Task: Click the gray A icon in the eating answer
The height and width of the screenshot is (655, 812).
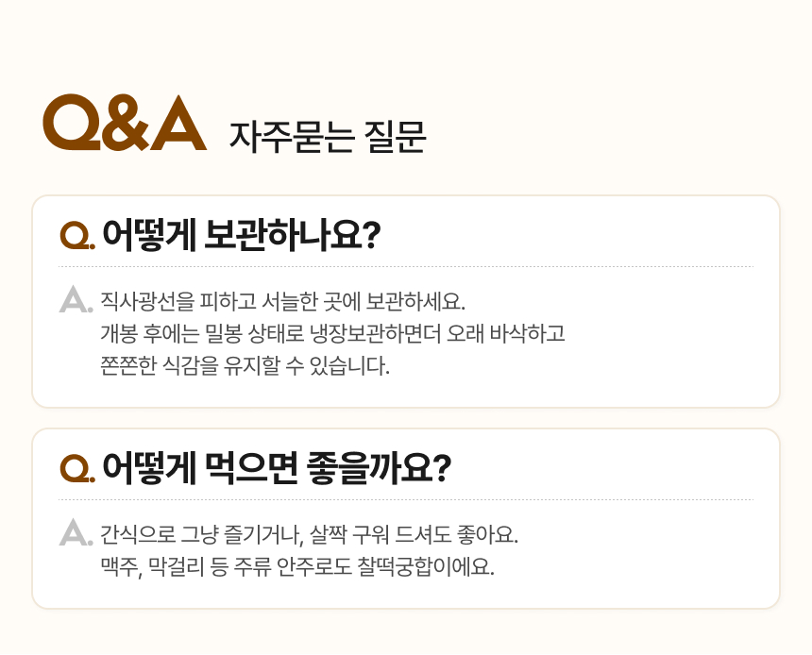Action: [x=75, y=531]
